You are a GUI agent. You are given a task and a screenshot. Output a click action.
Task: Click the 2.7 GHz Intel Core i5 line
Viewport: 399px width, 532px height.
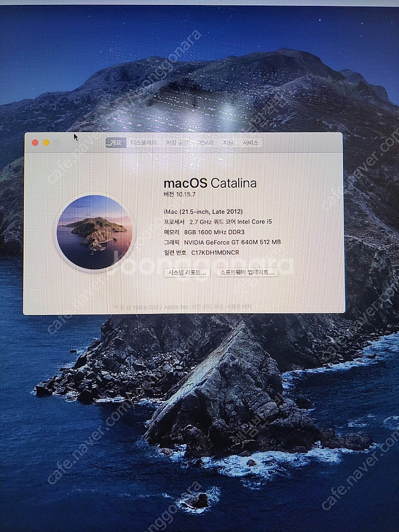pos(218,221)
